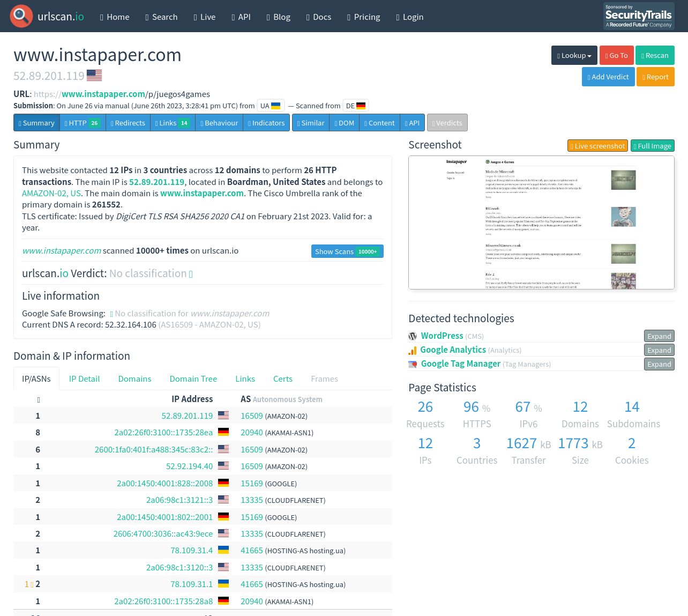Switch to the Redirects tab
The height and width of the screenshot is (616, 688).
128,123
